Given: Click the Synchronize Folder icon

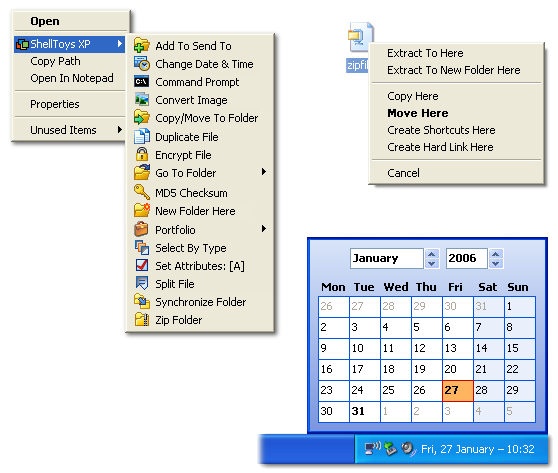Looking at the screenshot, I should coord(142,301).
